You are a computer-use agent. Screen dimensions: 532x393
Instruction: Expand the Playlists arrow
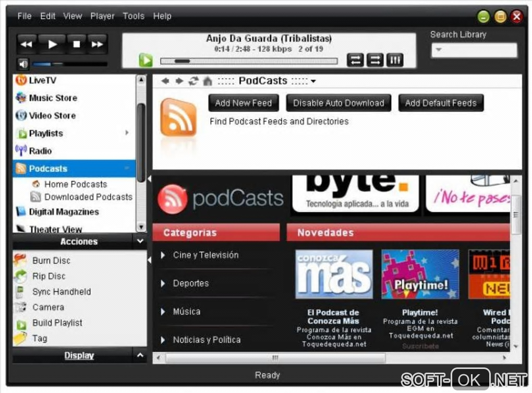[127, 133]
